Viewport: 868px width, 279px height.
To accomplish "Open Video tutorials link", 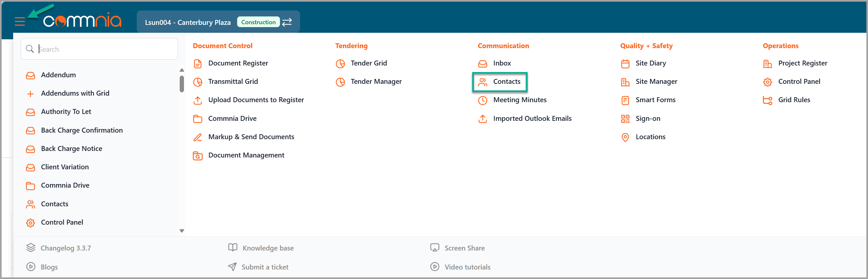I will pyautogui.click(x=467, y=267).
